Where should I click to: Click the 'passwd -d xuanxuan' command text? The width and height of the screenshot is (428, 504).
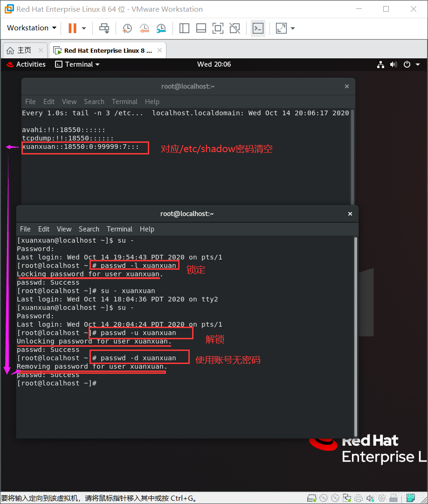138,358
